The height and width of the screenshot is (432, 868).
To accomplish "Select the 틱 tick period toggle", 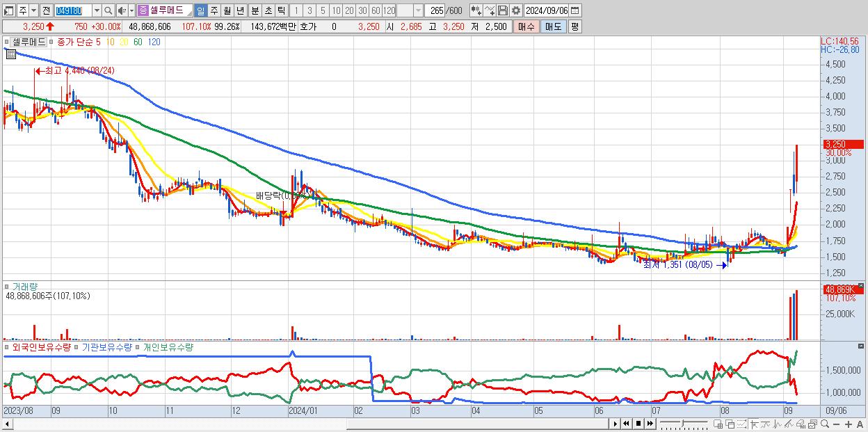I will (282, 11).
